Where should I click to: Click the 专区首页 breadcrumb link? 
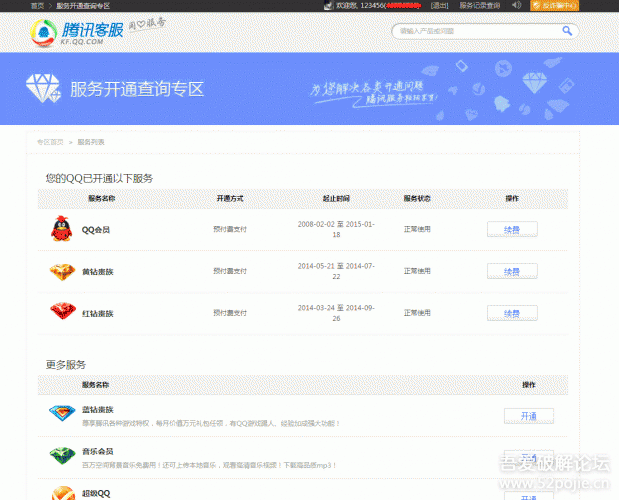point(50,142)
